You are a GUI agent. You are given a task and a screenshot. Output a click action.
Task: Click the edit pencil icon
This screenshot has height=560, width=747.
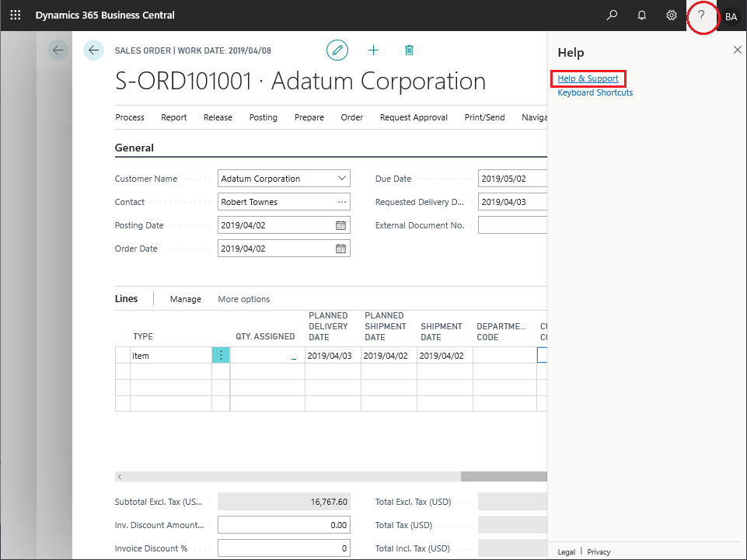point(337,50)
